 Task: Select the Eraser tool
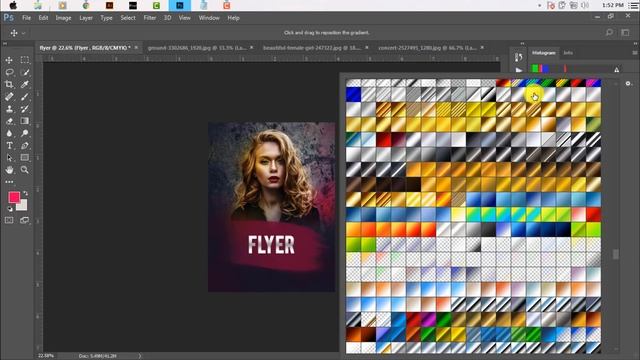[9, 121]
